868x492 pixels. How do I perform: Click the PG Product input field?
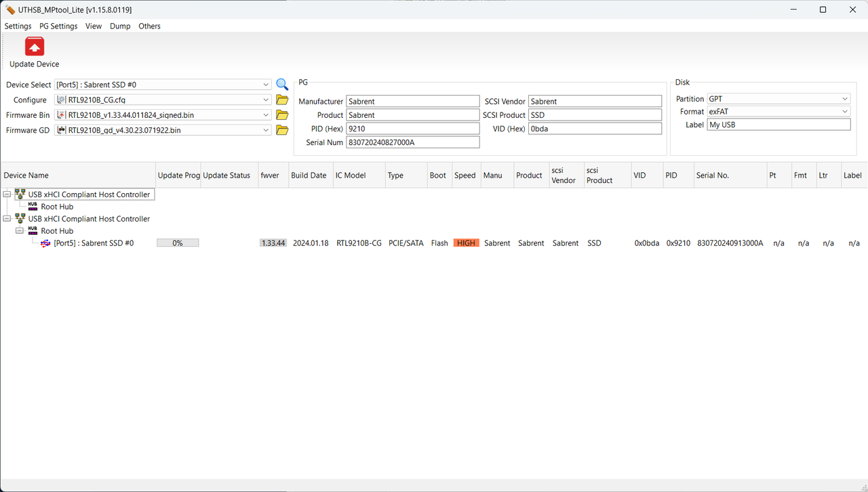[413, 115]
